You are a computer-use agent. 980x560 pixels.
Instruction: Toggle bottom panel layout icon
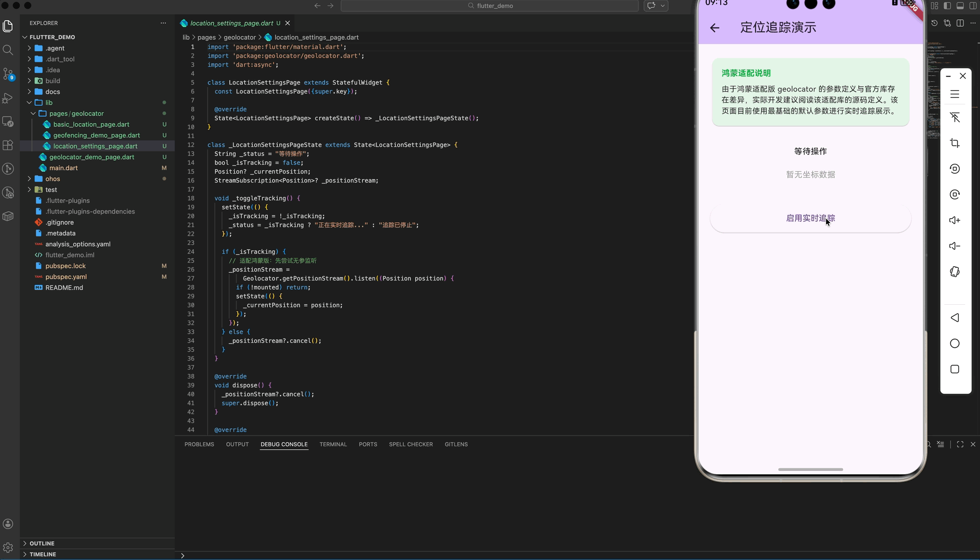coord(960,6)
